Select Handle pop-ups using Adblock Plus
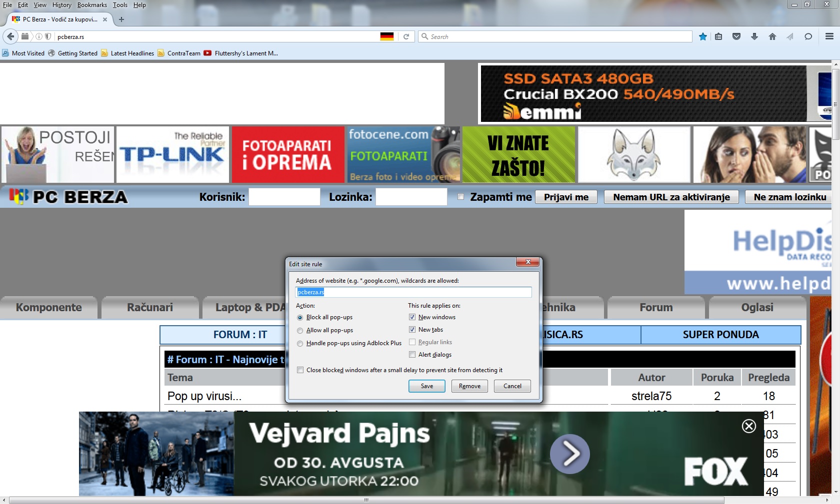 click(300, 344)
